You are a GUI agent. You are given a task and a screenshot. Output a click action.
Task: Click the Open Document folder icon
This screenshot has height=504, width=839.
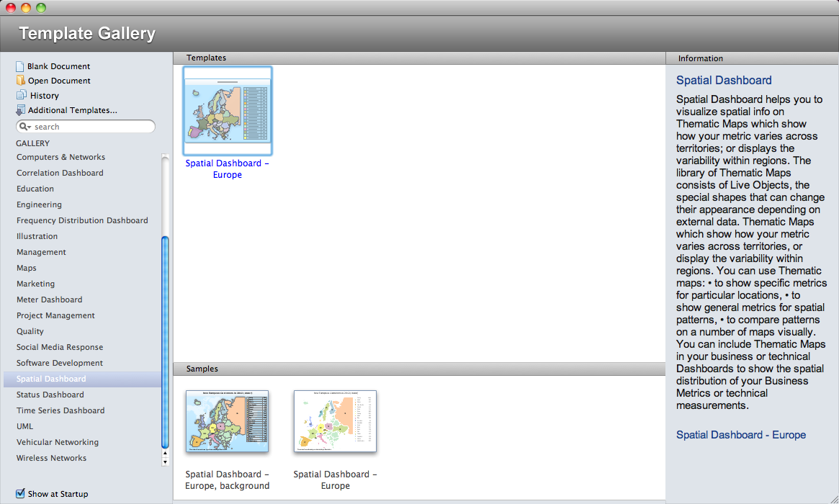coord(20,80)
